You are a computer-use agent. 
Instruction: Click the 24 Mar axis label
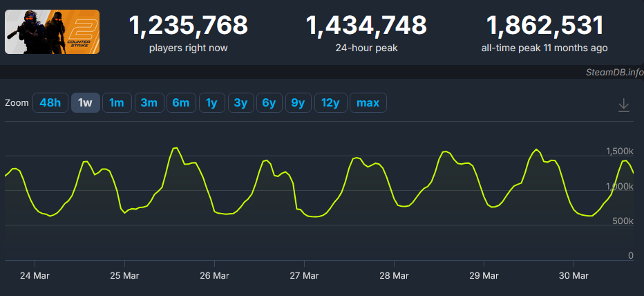(x=35, y=275)
